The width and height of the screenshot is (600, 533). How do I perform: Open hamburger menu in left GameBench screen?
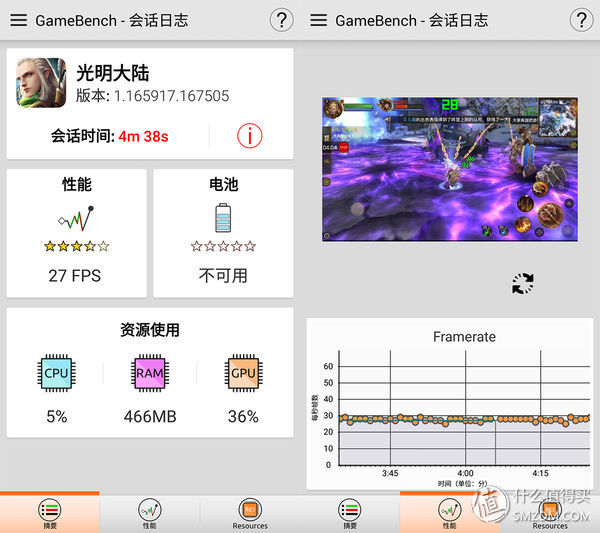tap(18, 20)
